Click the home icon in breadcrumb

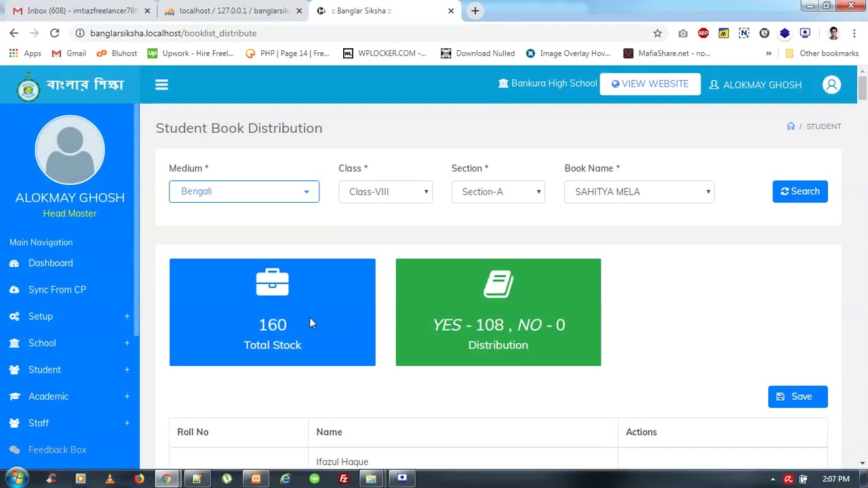pyautogui.click(x=791, y=126)
